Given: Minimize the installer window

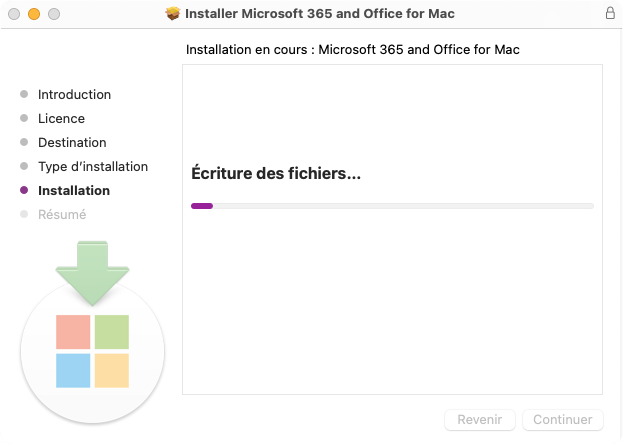Looking at the screenshot, I should 34,14.
